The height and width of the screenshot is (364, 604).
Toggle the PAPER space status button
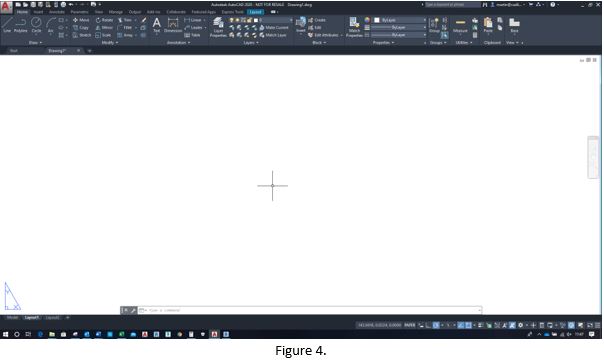(x=410, y=325)
